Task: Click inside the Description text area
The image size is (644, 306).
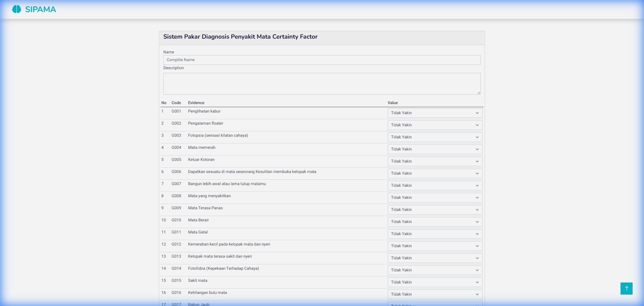Action: click(x=322, y=83)
